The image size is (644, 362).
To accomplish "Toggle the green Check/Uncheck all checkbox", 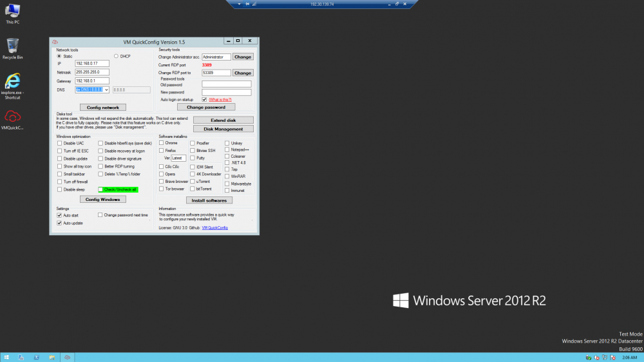I will pyautogui.click(x=100, y=189).
